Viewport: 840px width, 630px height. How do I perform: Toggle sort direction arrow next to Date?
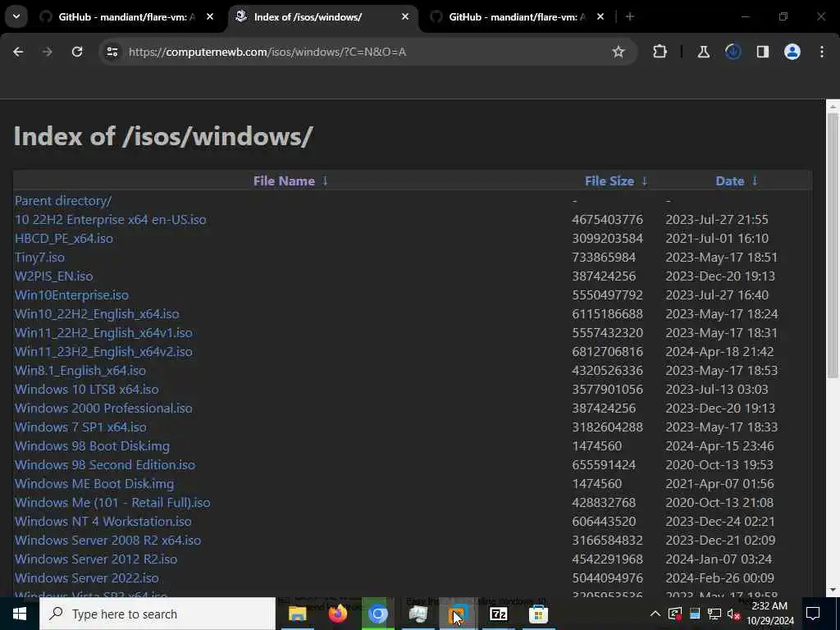[755, 181]
